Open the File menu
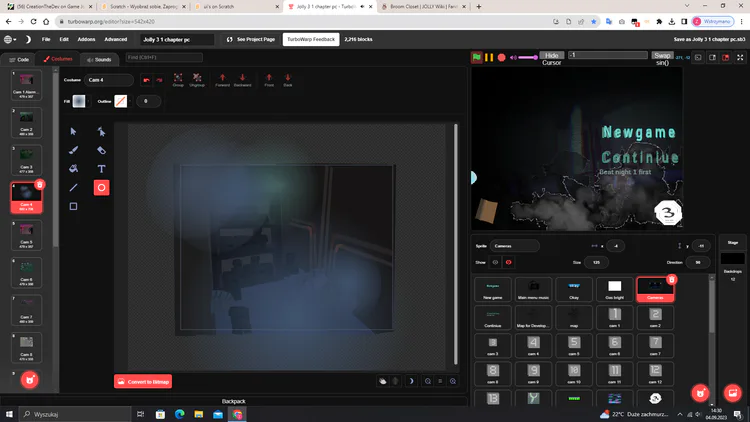The height and width of the screenshot is (422, 750). click(x=46, y=39)
